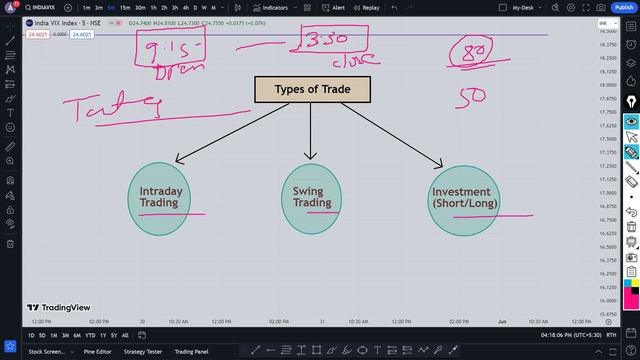Select the Fibonacci retracement tool in left sidebar
Screen dimensions: 640x360
(x=10, y=55)
